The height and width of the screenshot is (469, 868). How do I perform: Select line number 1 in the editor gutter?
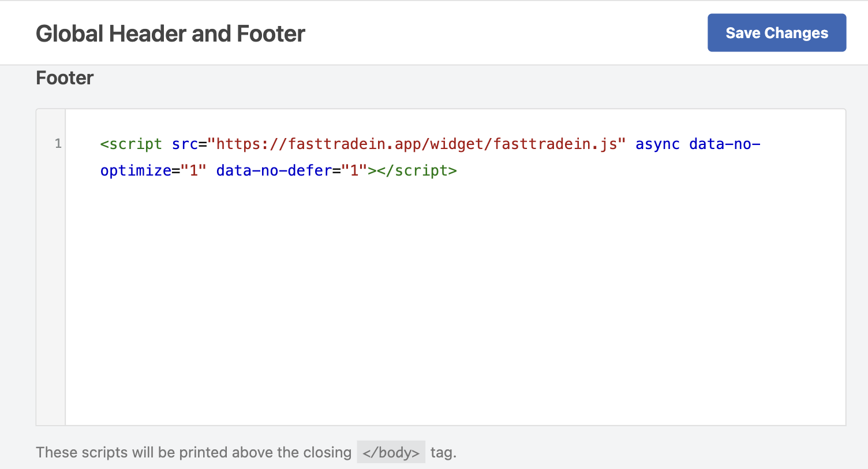point(58,144)
